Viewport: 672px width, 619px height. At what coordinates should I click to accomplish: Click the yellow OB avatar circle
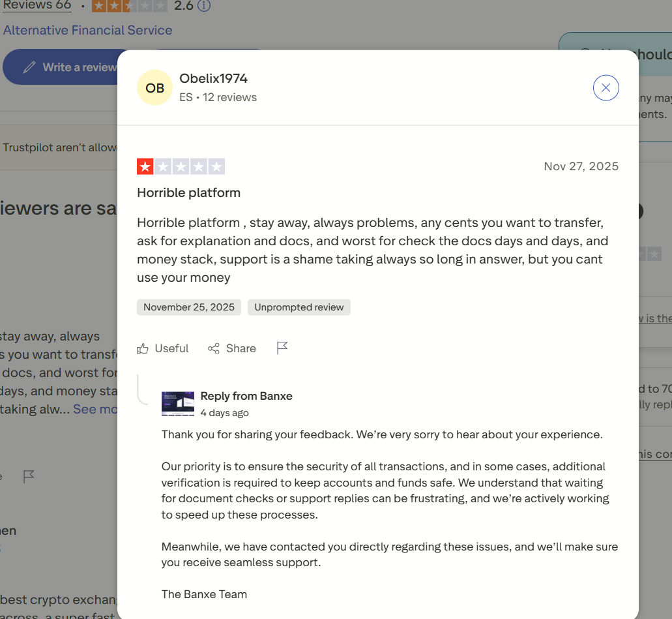click(154, 88)
